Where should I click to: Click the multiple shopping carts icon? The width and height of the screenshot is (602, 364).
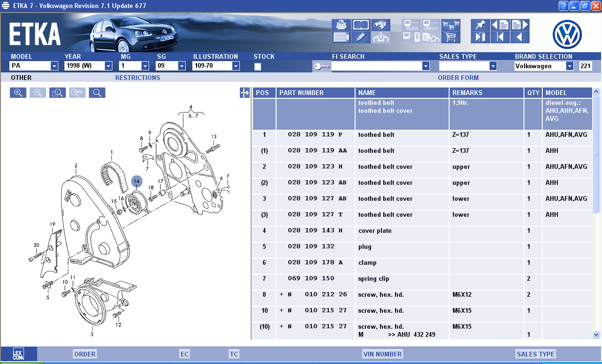tap(451, 25)
